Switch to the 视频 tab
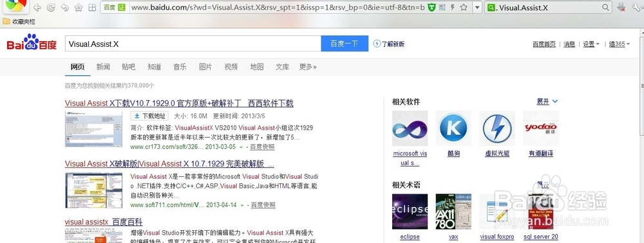Image resolution: width=644 pixels, height=243 pixels. [x=231, y=67]
